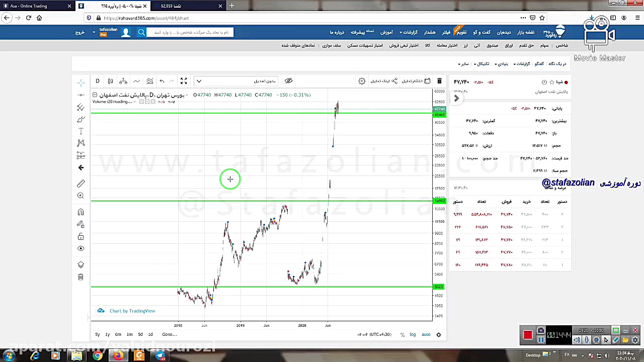Viewport: 644px width, 362px height.
Task: Click the black back arrow in drawing toolbar
Action: pyautogui.click(x=81, y=168)
